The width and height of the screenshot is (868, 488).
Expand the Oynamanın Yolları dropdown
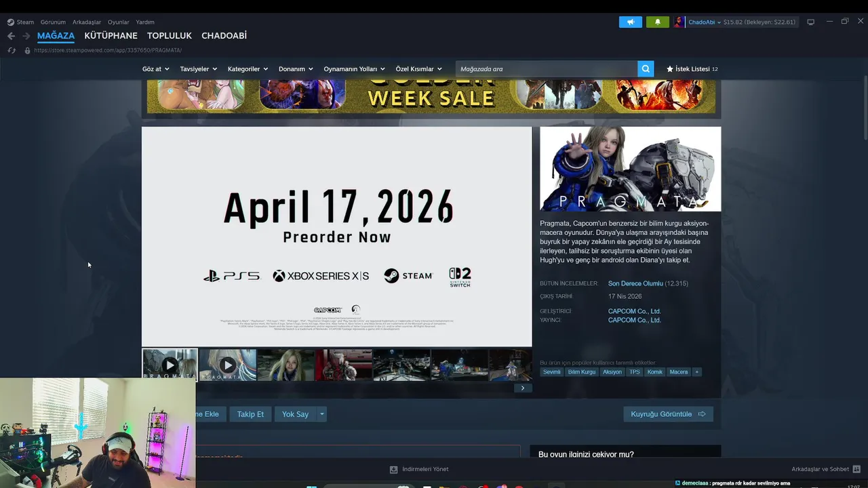click(354, 69)
